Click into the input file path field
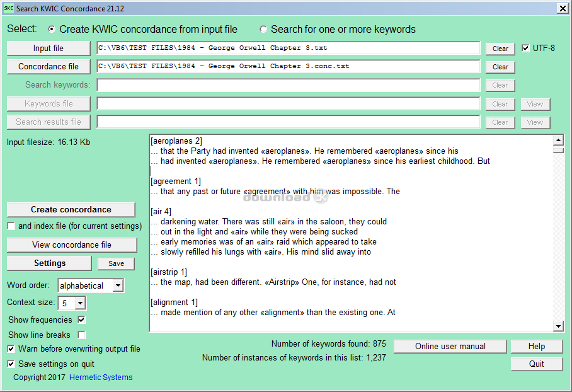Image resolution: width=572 pixels, height=392 pixels. [288, 48]
